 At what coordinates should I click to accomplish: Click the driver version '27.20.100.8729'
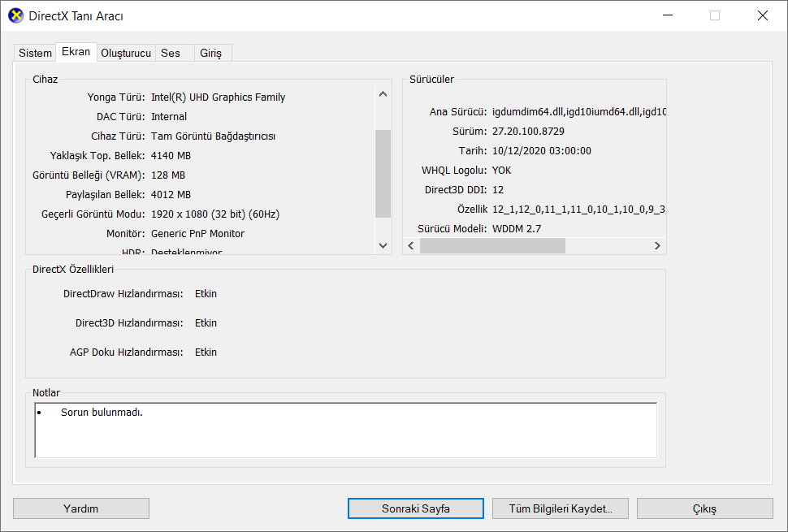point(528,131)
